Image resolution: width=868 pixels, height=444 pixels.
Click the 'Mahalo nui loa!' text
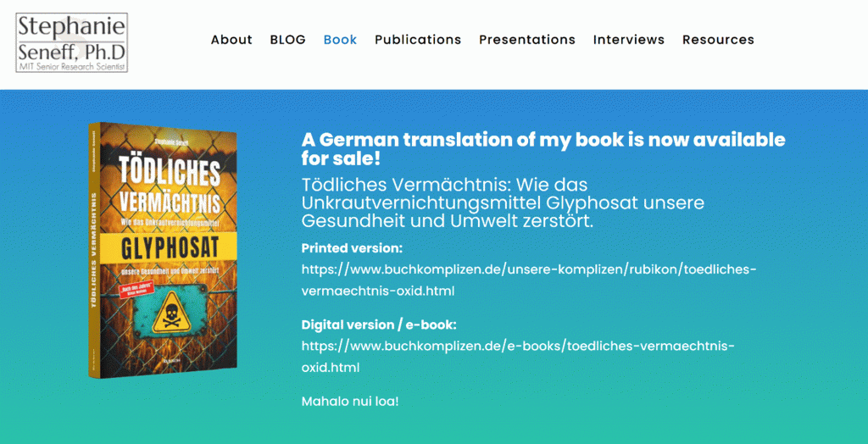(350, 401)
